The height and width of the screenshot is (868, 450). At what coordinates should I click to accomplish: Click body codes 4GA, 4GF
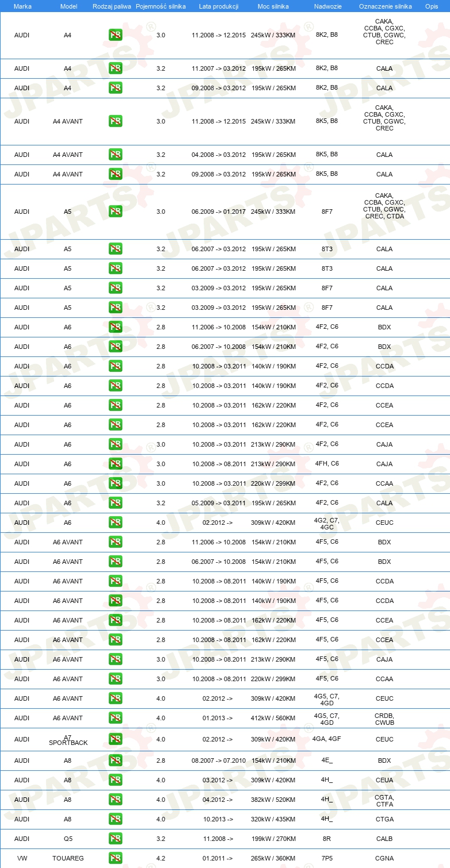coord(327,739)
